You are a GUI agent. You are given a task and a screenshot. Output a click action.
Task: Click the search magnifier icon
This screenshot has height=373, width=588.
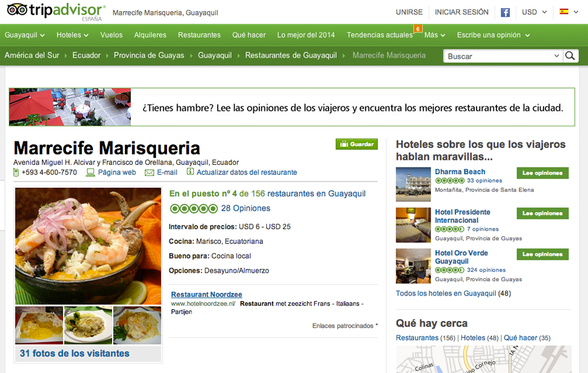tap(570, 56)
